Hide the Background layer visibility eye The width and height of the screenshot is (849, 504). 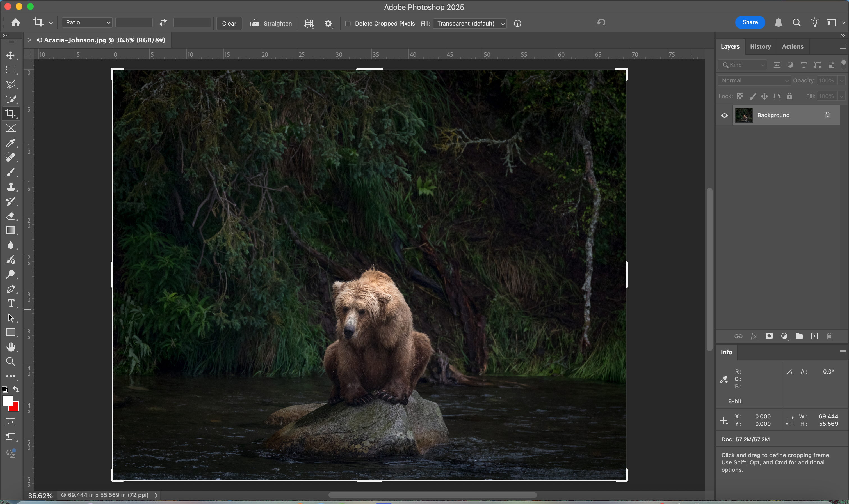(x=724, y=116)
